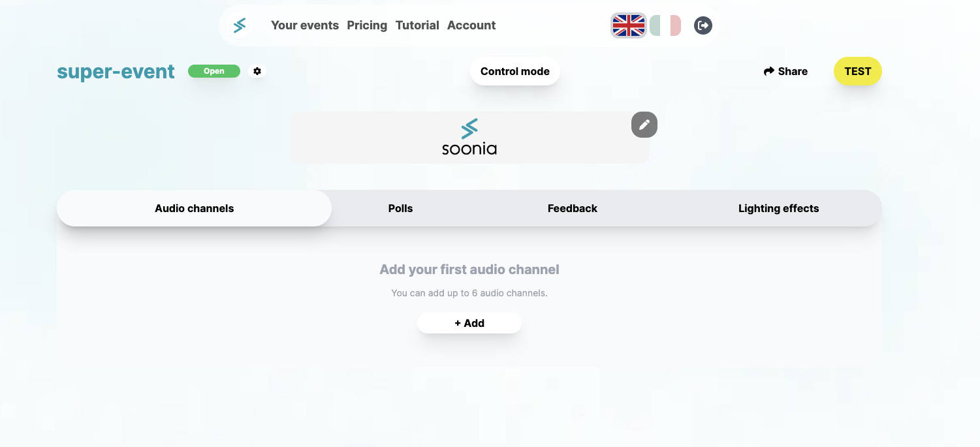
Task: Select the British flag language option
Action: pos(628,25)
